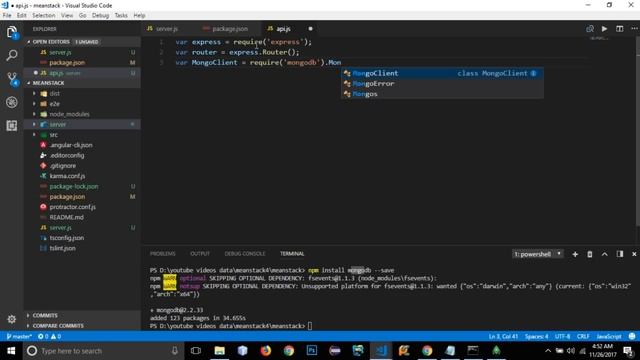The height and width of the screenshot is (360, 640).
Task: Click the open changes icon in editor toolbar
Action: [590, 29]
